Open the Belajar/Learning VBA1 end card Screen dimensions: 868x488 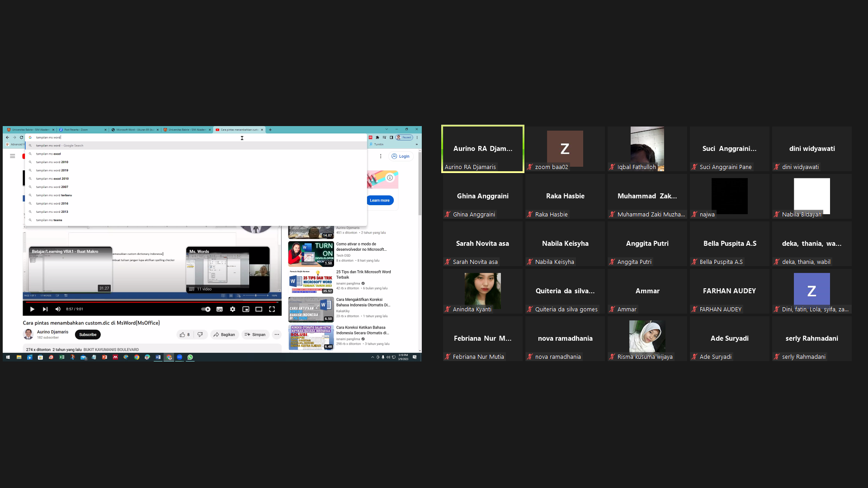tap(71, 270)
